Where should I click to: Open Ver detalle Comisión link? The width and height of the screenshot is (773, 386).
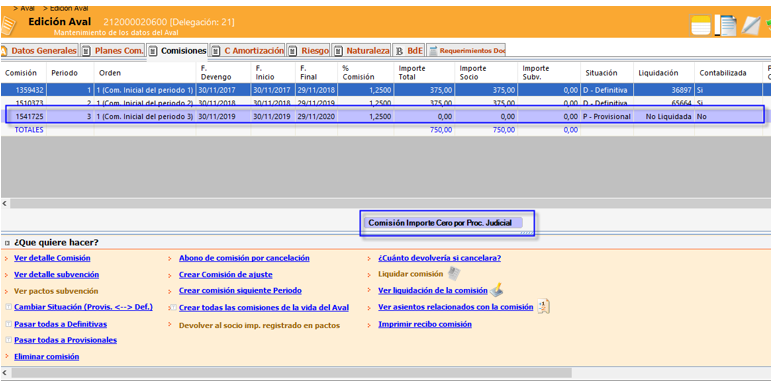[52, 258]
